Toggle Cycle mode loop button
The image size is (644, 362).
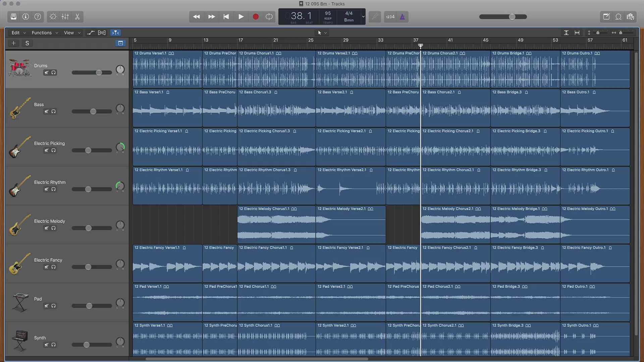(269, 17)
